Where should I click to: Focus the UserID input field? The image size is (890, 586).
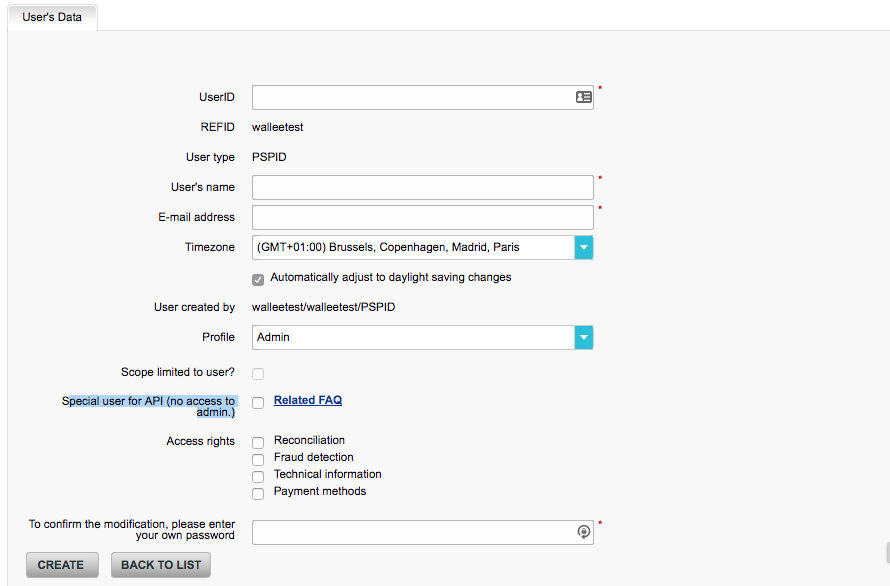(x=410, y=97)
